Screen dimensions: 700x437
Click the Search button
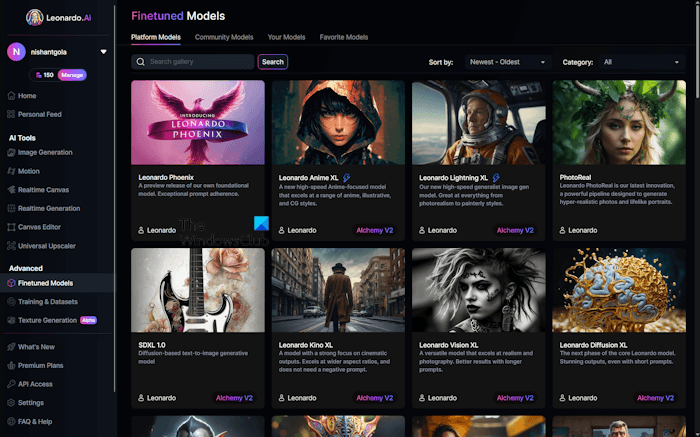click(x=273, y=62)
